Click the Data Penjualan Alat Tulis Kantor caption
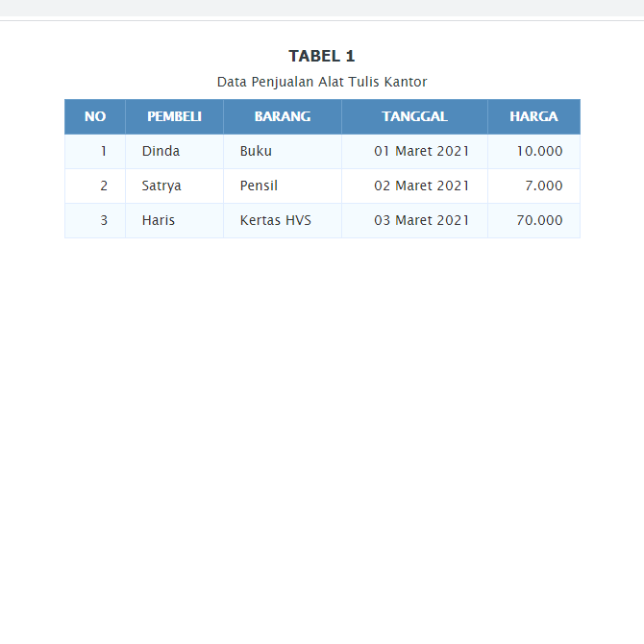Viewport: 644px width, 644px height. [322, 82]
